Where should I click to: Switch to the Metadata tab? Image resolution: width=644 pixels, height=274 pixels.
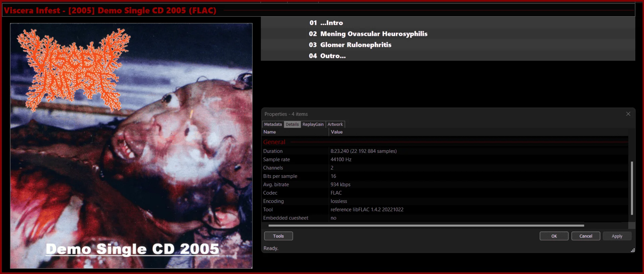tap(273, 124)
